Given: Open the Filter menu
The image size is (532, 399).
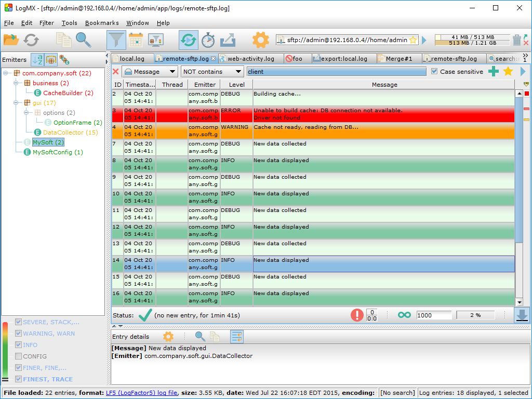Looking at the screenshot, I should coord(46,23).
